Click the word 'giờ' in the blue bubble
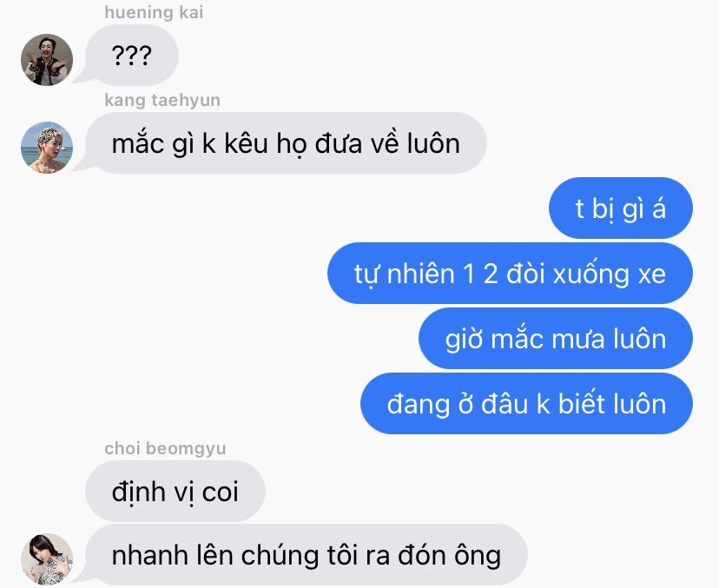The height and width of the screenshot is (588, 719). [x=464, y=340]
